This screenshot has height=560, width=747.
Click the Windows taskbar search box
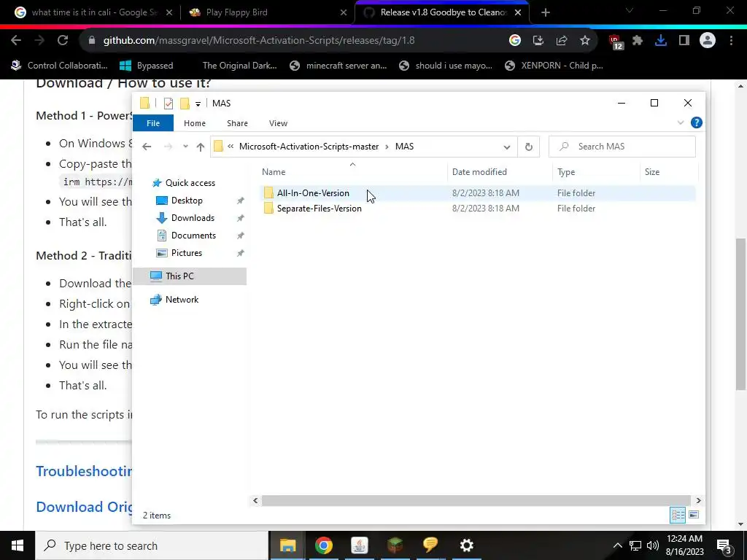click(x=152, y=545)
